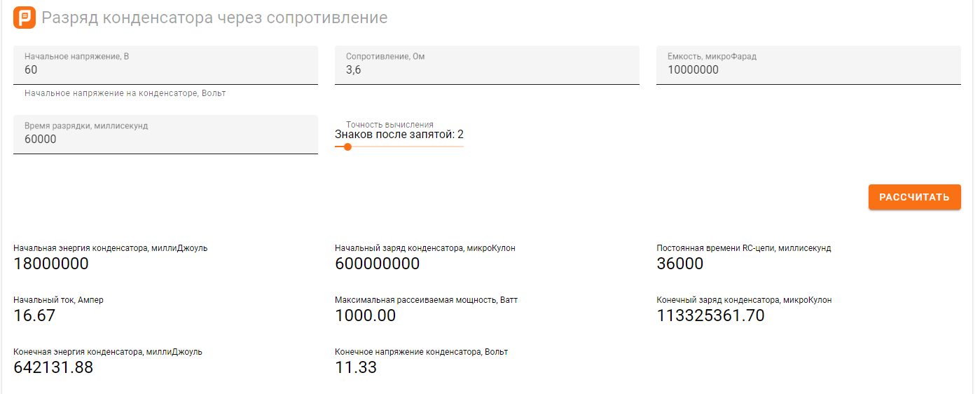Click the helper text under the initial voltage field
The width and height of the screenshot is (980, 394).
125,93
